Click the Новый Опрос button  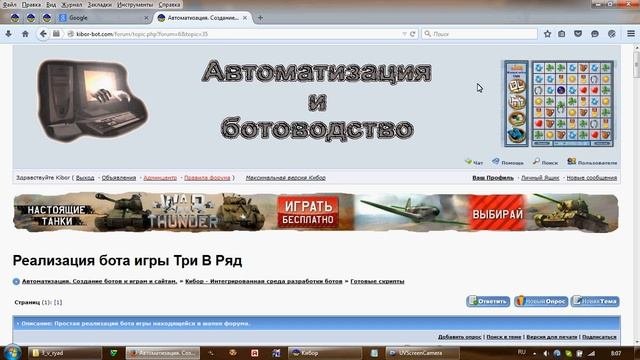(541, 301)
